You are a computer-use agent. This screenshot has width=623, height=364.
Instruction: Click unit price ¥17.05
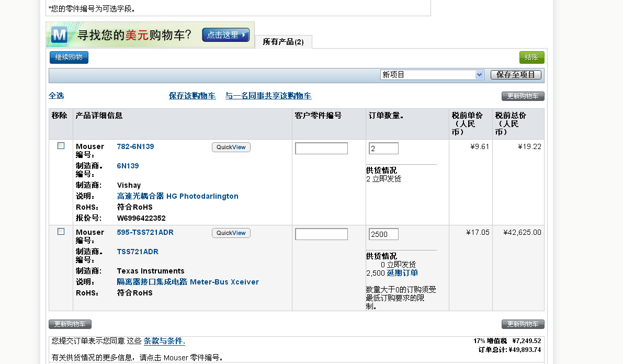tap(478, 232)
